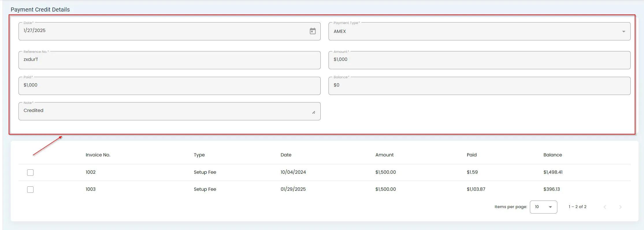
Task: Go to next page arrow
Action: point(620,207)
